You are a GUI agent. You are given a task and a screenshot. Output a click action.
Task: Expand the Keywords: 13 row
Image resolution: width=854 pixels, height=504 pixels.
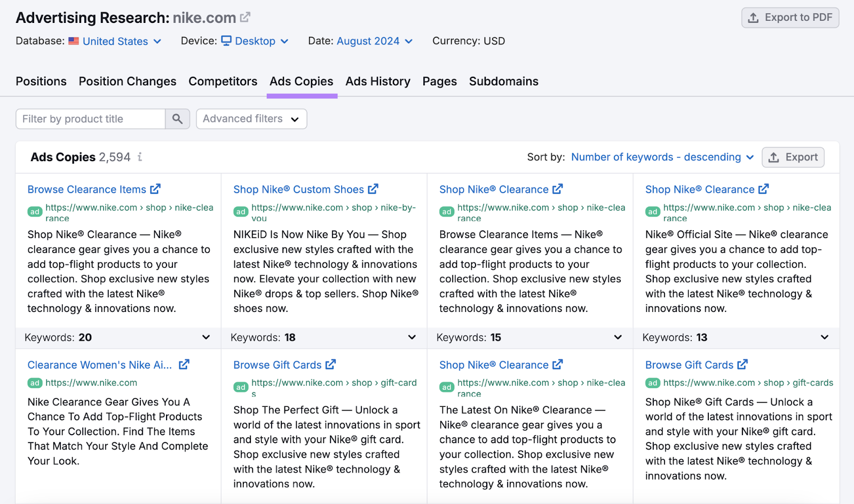(824, 338)
